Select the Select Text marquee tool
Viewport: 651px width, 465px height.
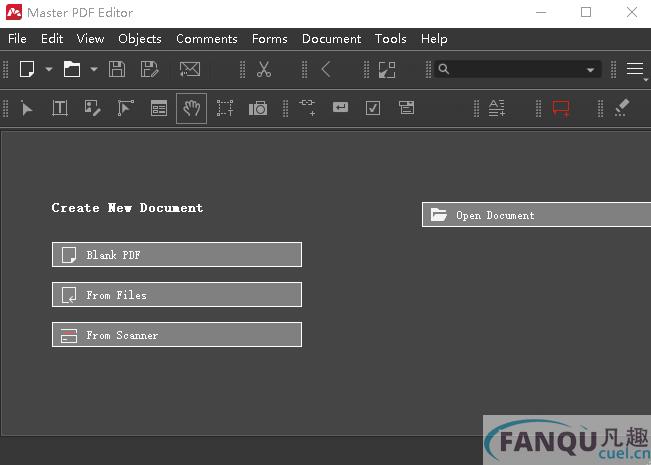pos(225,108)
